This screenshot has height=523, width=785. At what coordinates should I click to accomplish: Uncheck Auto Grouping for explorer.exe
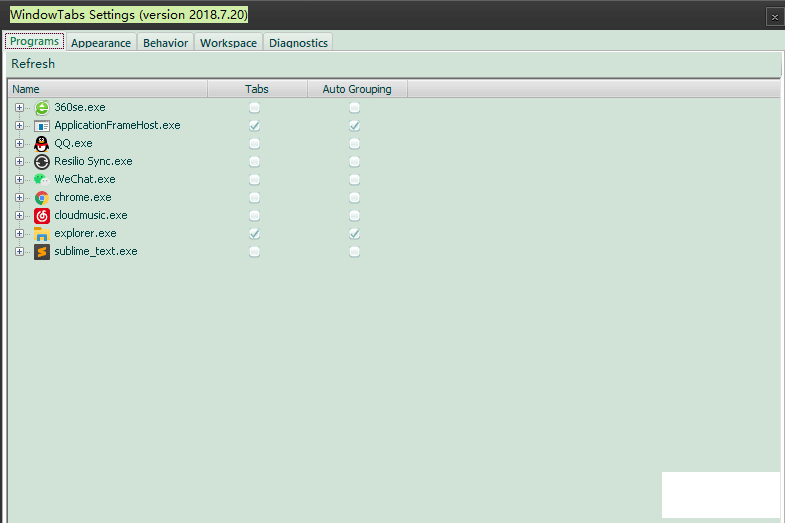354,234
